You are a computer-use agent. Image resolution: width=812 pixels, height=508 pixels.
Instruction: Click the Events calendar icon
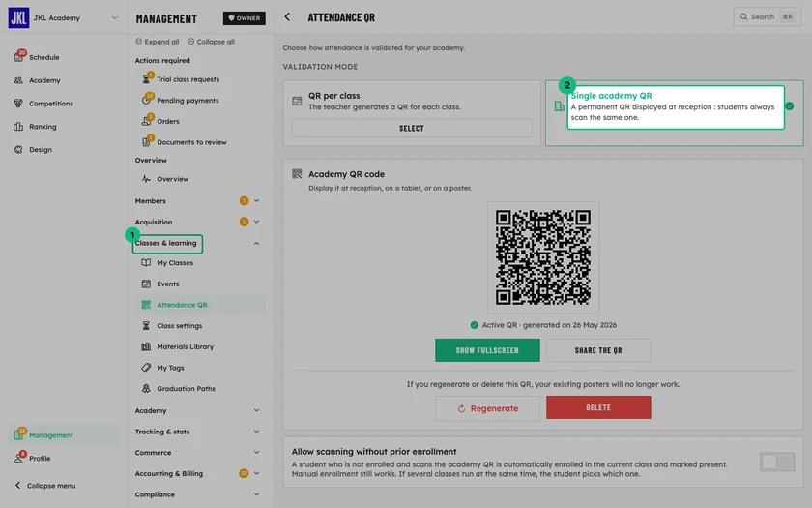point(146,284)
